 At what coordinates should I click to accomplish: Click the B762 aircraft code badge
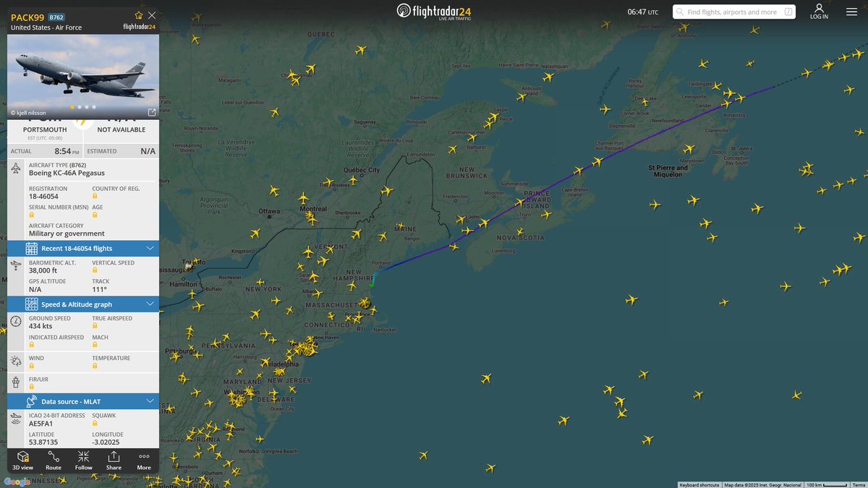click(56, 16)
